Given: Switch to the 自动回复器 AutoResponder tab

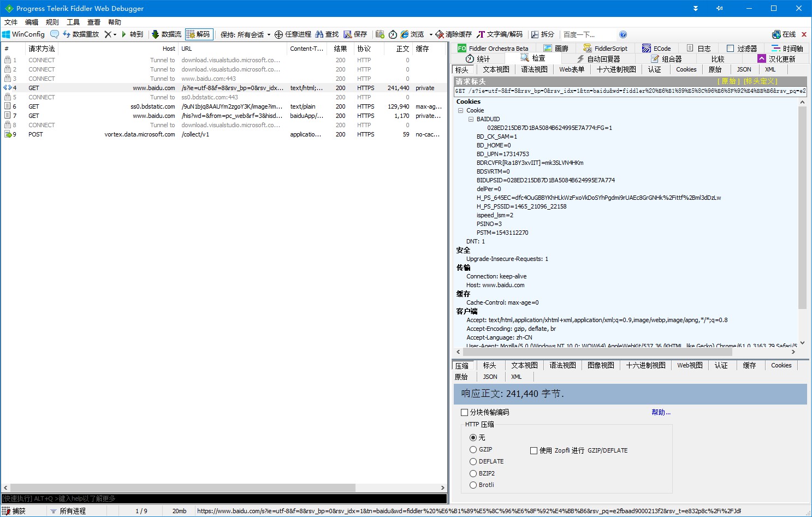Looking at the screenshot, I should [x=598, y=59].
